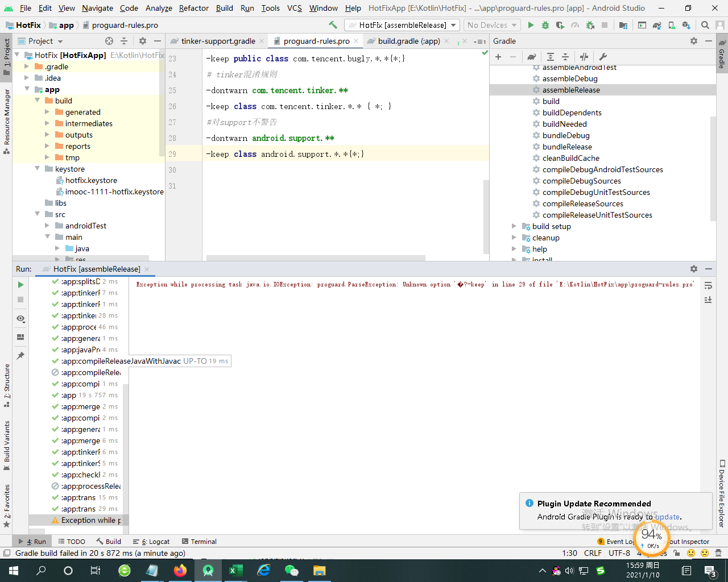The width and height of the screenshot is (728, 582).
Task: Close the proguard-rules.pro editor tab
Action: pyautogui.click(x=356, y=41)
